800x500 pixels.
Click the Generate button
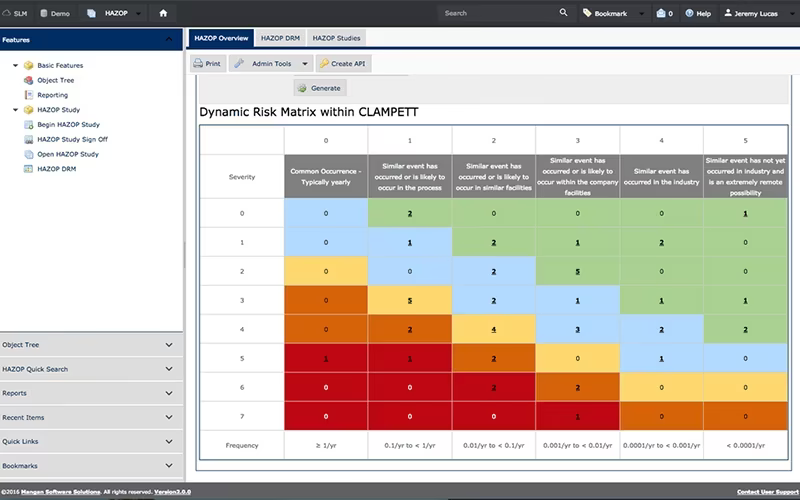[320, 88]
